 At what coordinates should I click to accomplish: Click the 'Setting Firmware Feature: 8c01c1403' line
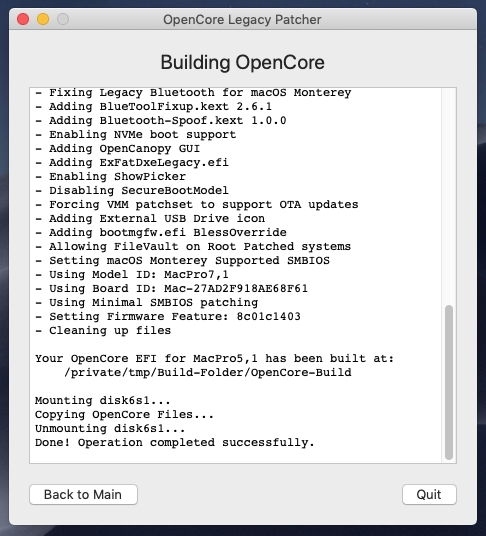168,317
